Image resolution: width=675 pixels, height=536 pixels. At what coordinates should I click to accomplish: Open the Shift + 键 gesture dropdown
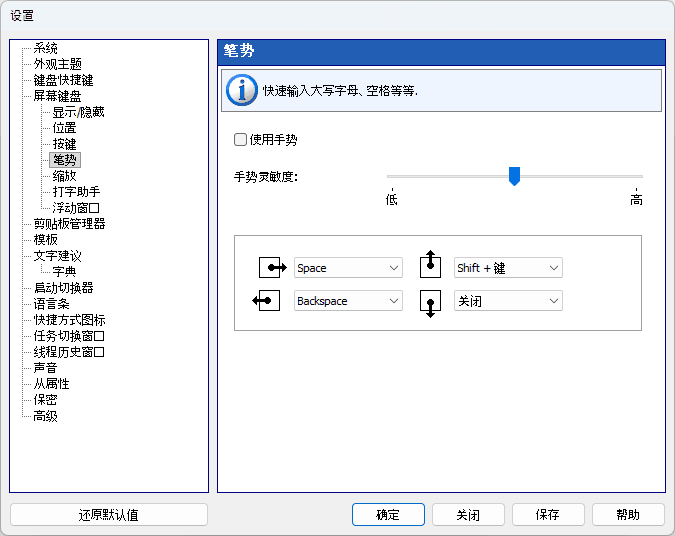pos(508,268)
